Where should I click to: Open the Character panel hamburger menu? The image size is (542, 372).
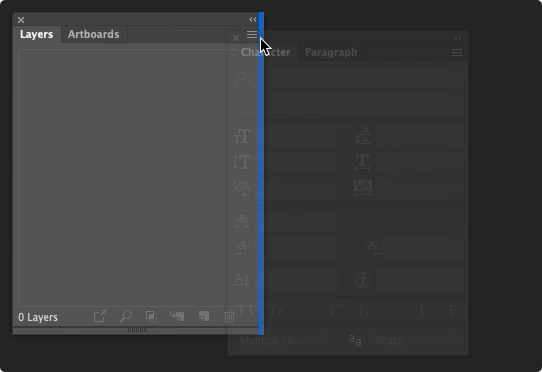[457, 53]
